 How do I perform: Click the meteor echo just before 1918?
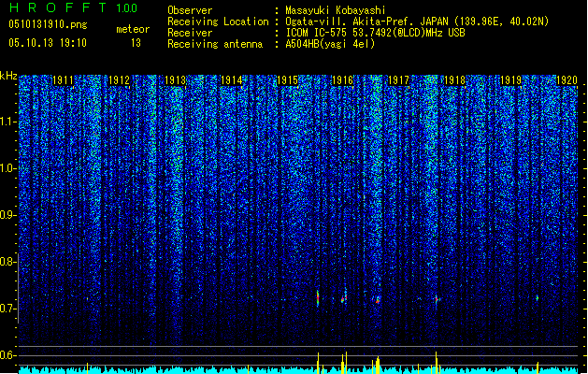437,299
